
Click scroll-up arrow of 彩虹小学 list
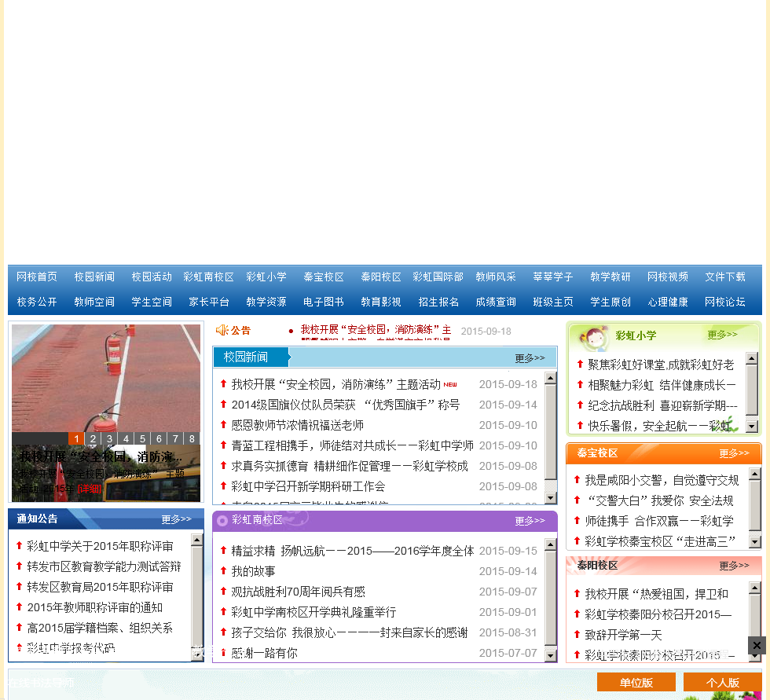pyautogui.click(x=752, y=357)
